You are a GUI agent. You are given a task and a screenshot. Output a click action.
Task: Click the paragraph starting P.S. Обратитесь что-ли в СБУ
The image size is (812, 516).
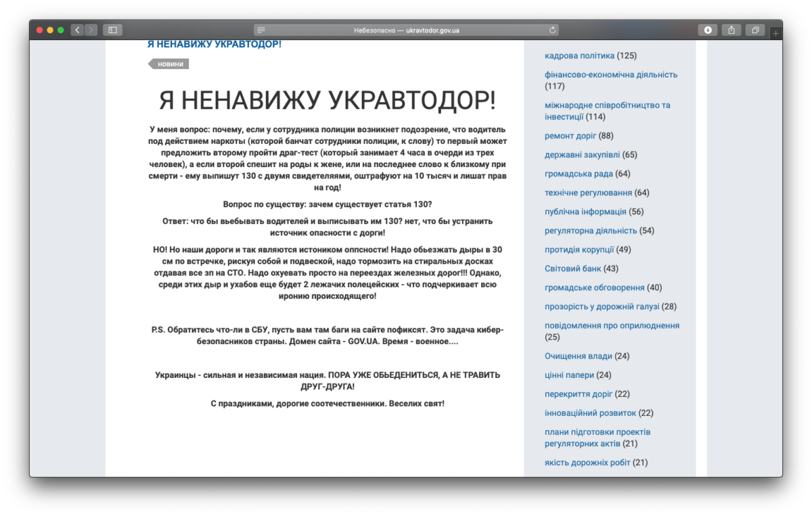(x=328, y=335)
